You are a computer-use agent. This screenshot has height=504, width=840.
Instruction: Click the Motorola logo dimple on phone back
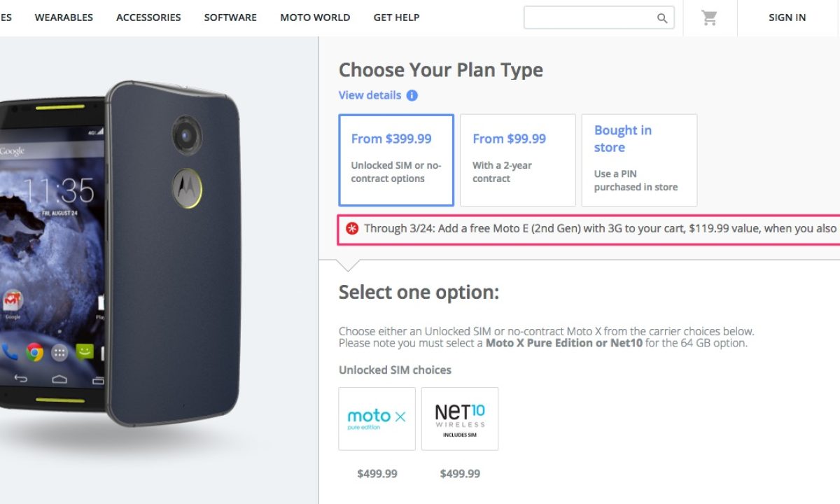[x=187, y=189]
